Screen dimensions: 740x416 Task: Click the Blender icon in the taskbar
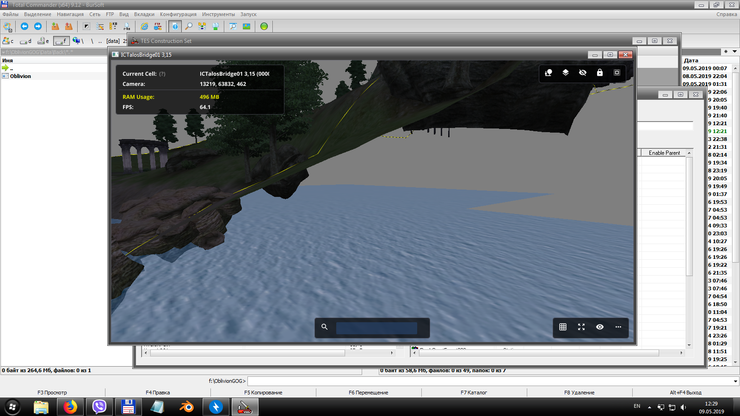pyautogui.click(x=186, y=407)
